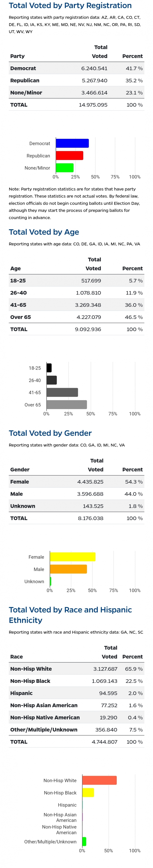
Task: Click the yellow Non-Hisp Black bar
Action: pyautogui.click(x=88, y=792)
